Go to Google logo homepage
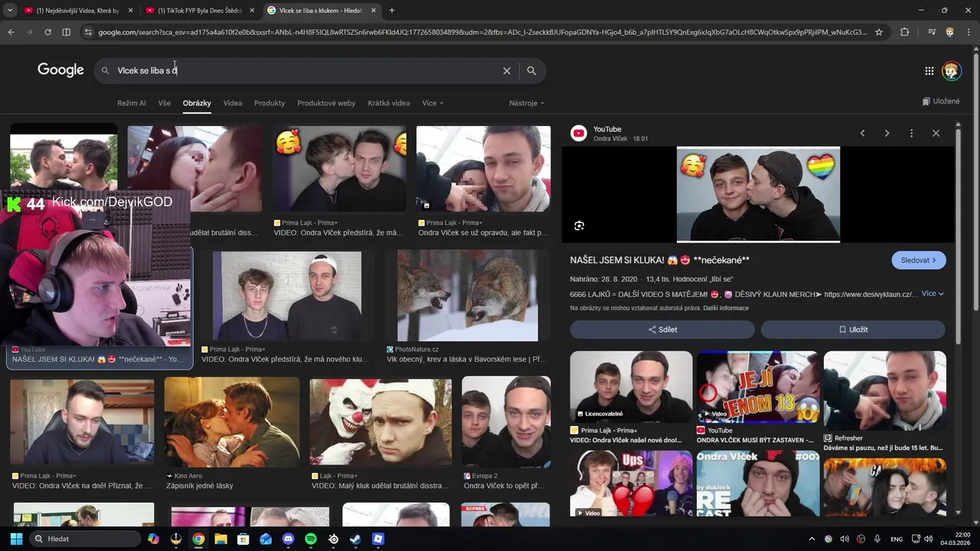980x551 pixels. point(60,70)
